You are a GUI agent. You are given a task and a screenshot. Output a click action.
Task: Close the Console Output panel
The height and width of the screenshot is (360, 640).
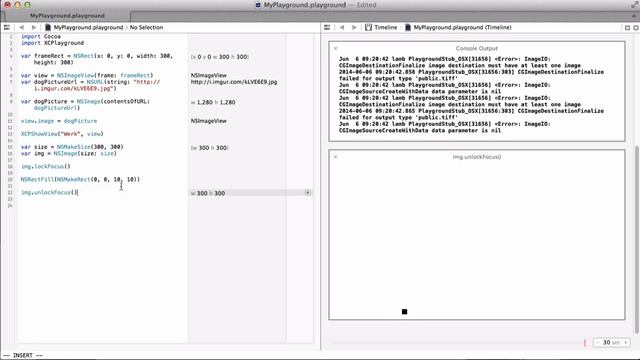[336, 49]
